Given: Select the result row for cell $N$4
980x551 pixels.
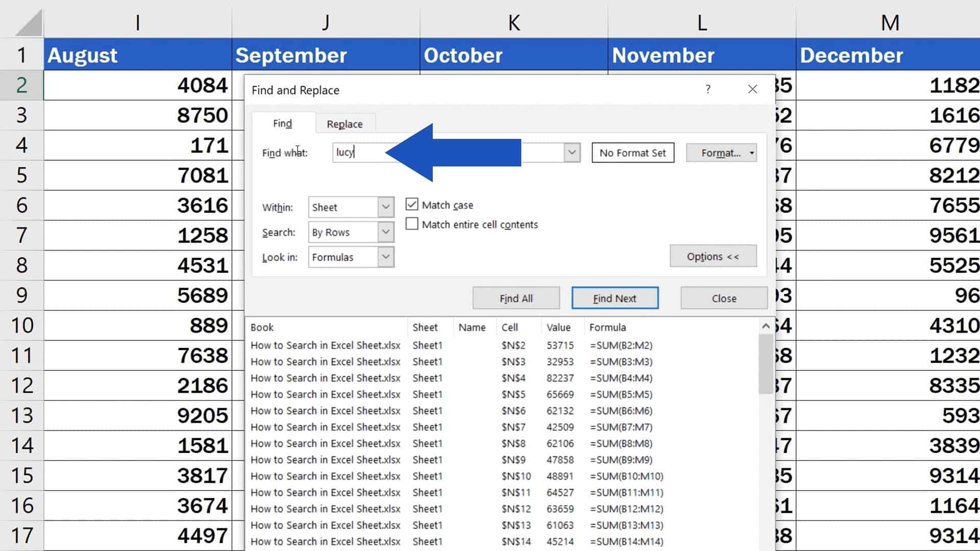Looking at the screenshot, I should 459,378.
